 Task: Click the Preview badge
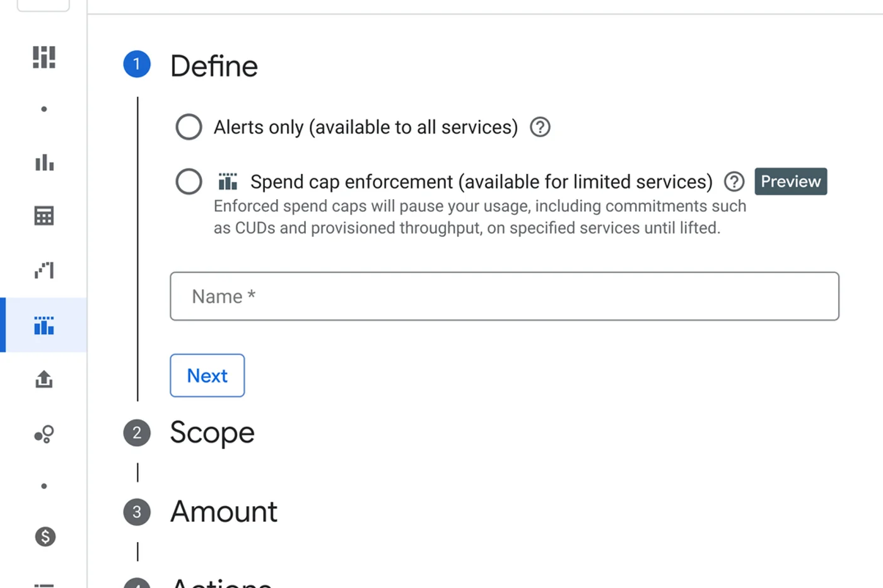tap(791, 182)
